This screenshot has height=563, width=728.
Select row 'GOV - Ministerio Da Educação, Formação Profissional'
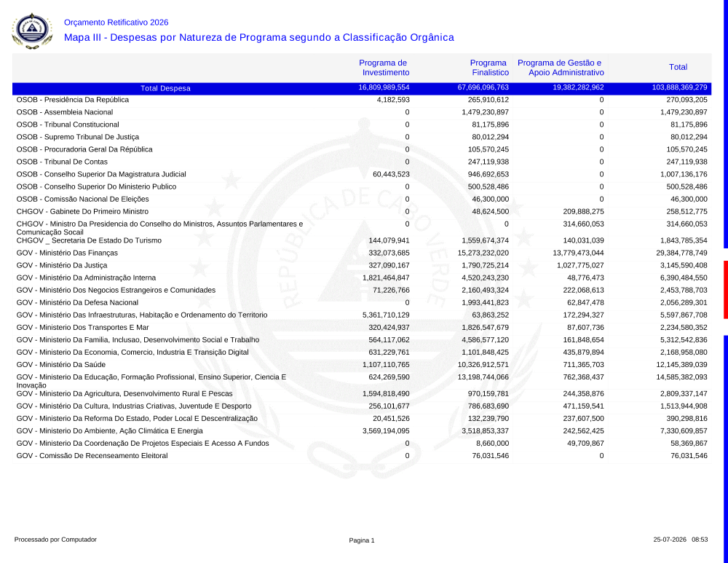(x=362, y=381)
